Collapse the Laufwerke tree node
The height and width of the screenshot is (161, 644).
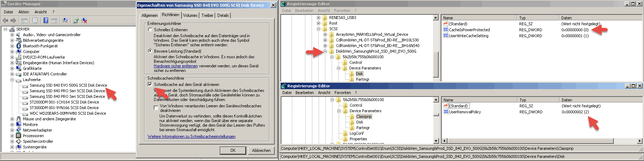pyautogui.click(x=12, y=80)
